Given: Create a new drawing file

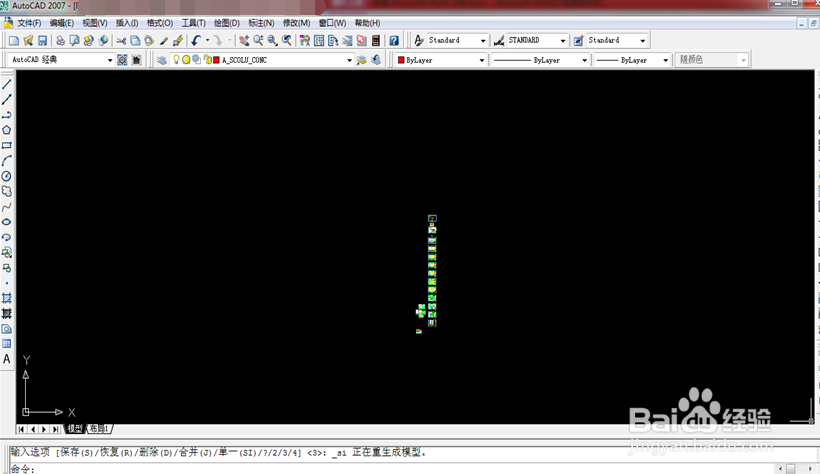Looking at the screenshot, I should coord(14,40).
